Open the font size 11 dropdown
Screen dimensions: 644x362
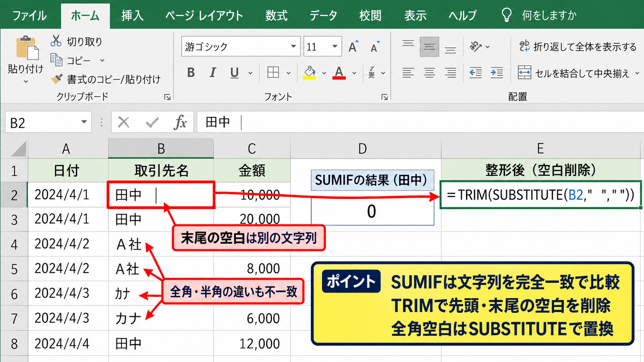pos(335,47)
